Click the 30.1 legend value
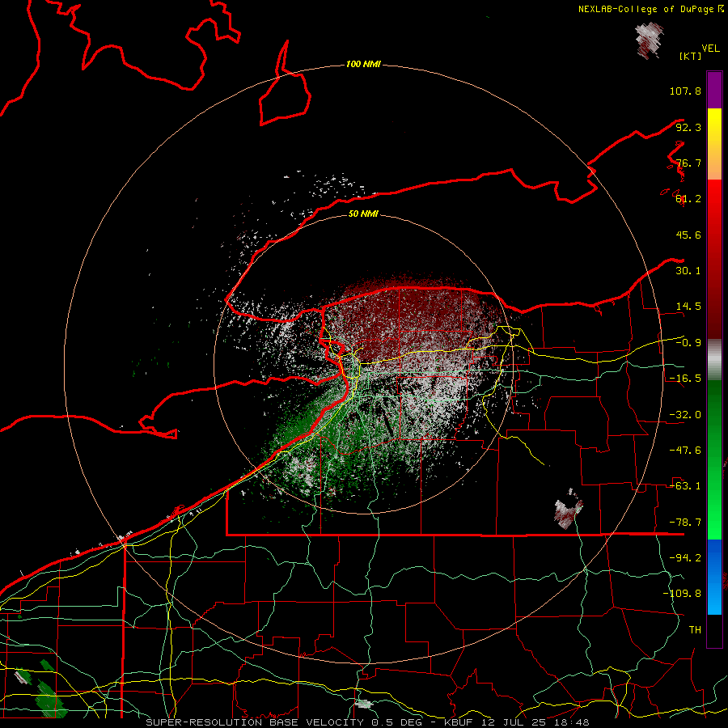728x728 pixels. (688, 271)
